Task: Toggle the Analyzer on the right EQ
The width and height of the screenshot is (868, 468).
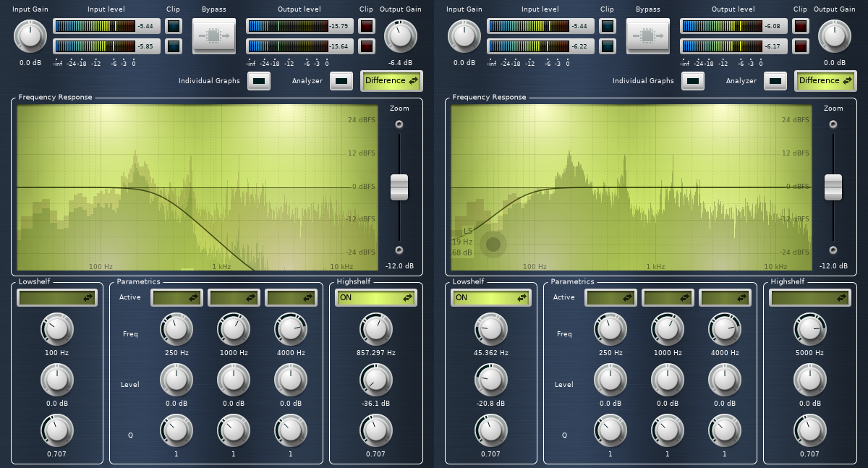Action: point(775,81)
